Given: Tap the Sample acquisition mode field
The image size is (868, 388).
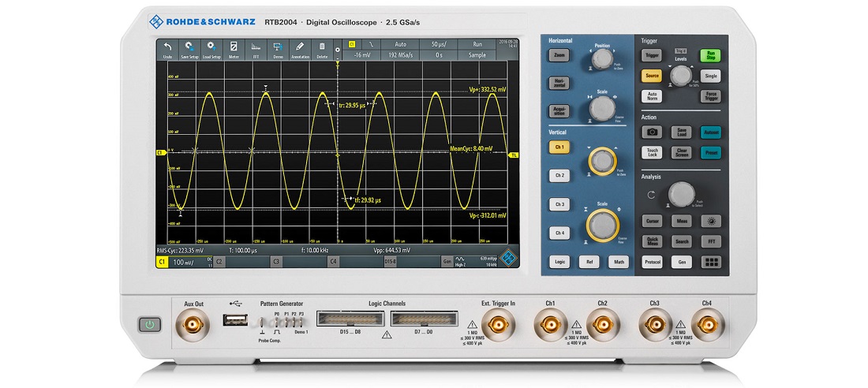Looking at the screenshot, I should point(477,54).
